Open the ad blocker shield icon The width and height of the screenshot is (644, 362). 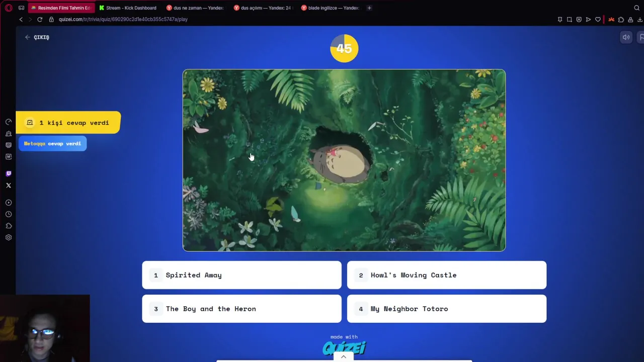[x=579, y=20]
